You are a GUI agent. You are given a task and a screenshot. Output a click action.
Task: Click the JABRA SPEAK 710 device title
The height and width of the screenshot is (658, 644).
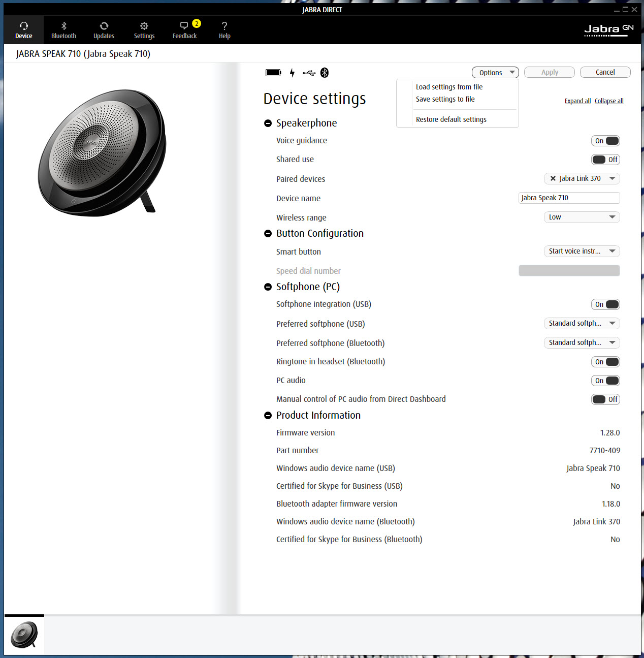83,54
